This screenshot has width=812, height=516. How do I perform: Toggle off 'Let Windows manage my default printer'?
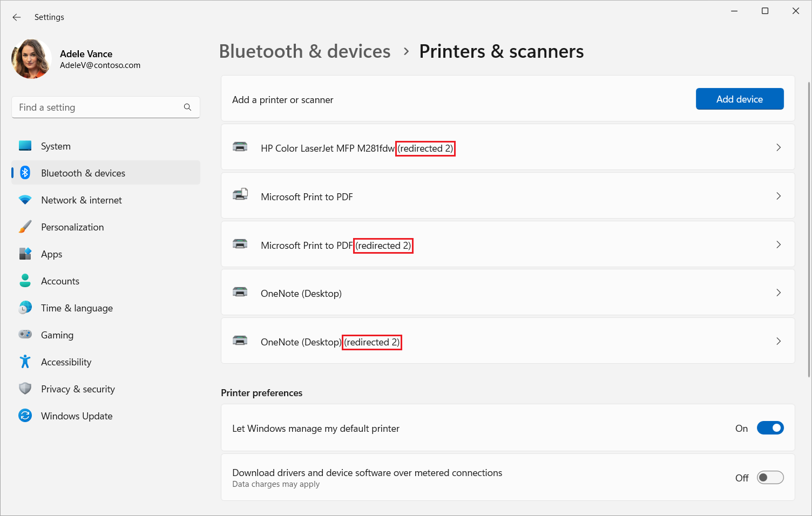click(x=770, y=427)
